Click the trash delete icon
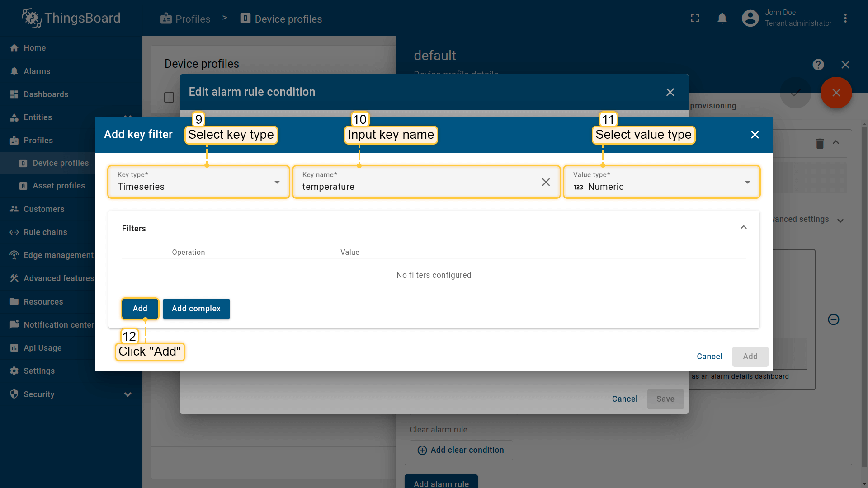Image resolution: width=868 pixels, height=488 pixels. [820, 144]
